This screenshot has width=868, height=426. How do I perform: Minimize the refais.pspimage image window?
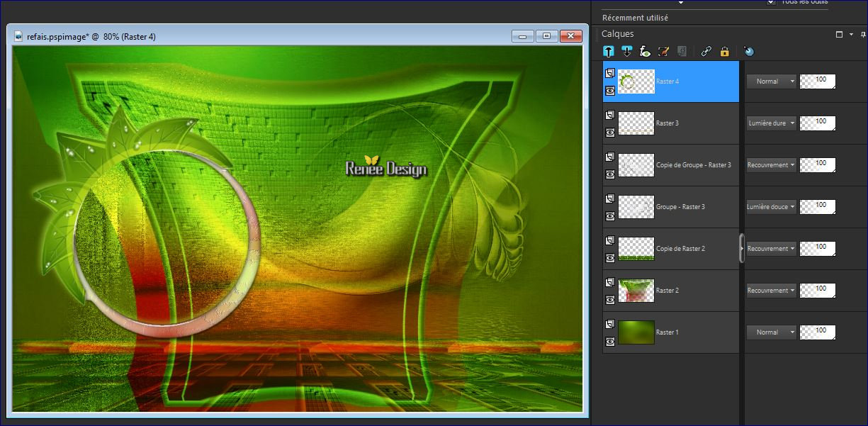tap(523, 36)
